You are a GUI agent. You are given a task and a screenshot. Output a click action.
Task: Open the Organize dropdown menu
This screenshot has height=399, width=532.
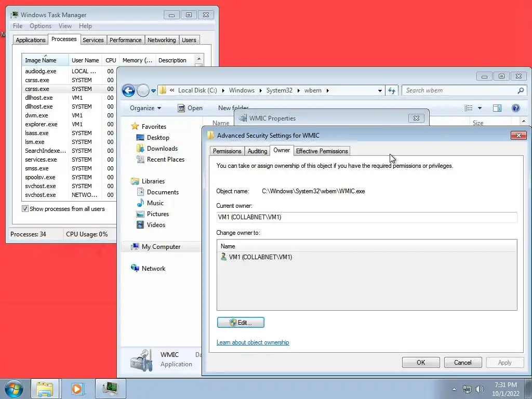click(x=145, y=108)
